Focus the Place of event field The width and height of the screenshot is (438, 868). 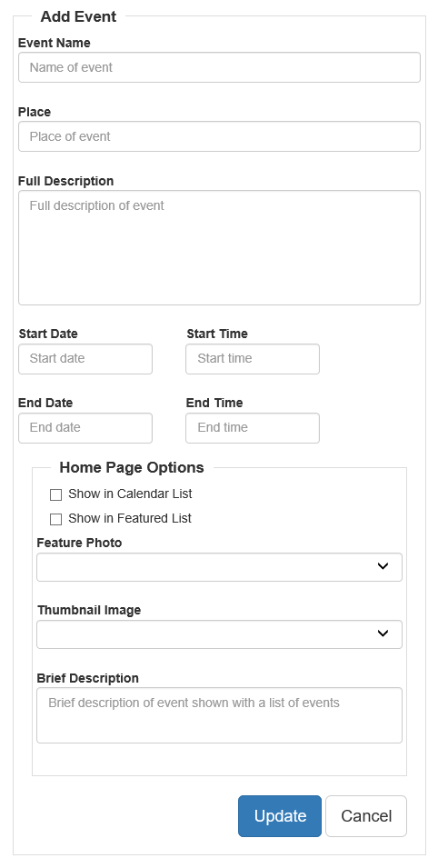(x=219, y=136)
